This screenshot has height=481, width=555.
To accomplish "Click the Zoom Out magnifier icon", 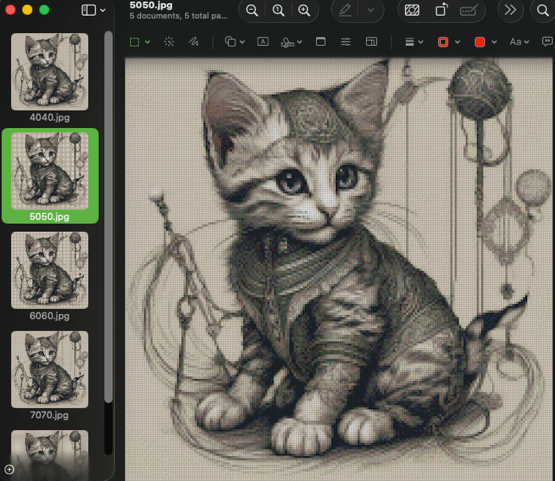I will [252, 10].
